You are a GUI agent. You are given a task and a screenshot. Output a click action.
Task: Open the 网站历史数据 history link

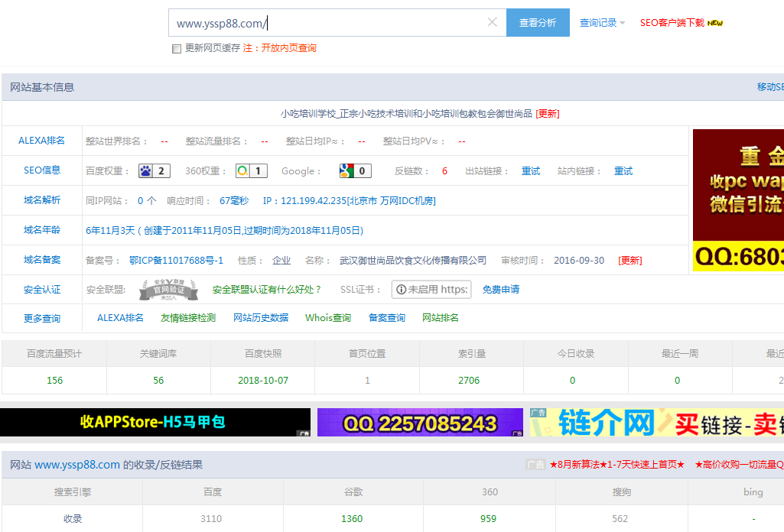(260, 317)
